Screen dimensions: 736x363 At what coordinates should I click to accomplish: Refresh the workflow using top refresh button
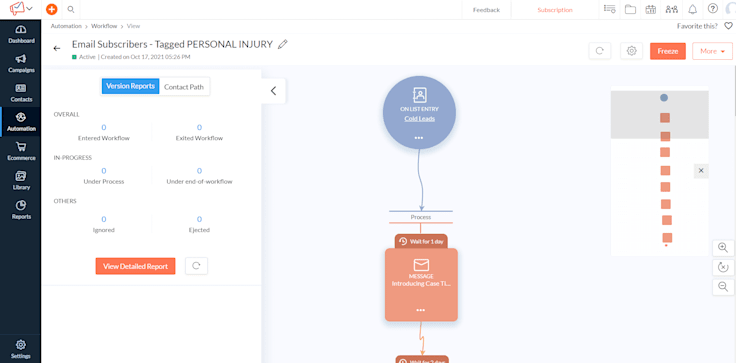599,51
